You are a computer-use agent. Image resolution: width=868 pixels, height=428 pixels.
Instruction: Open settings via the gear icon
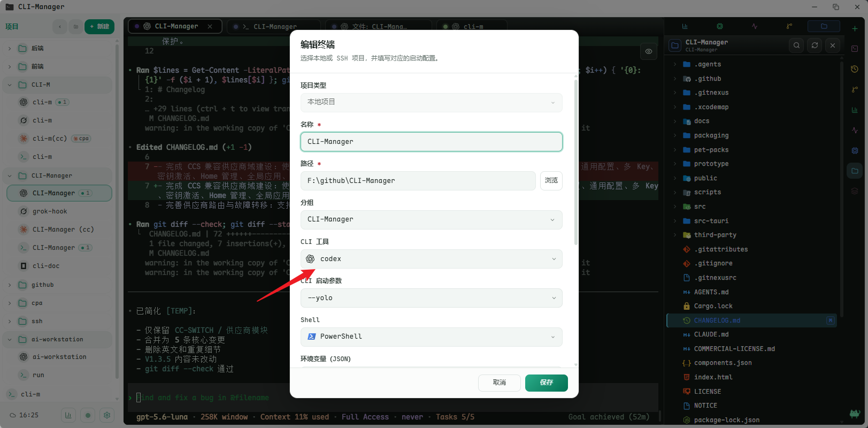[x=107, y=415]
